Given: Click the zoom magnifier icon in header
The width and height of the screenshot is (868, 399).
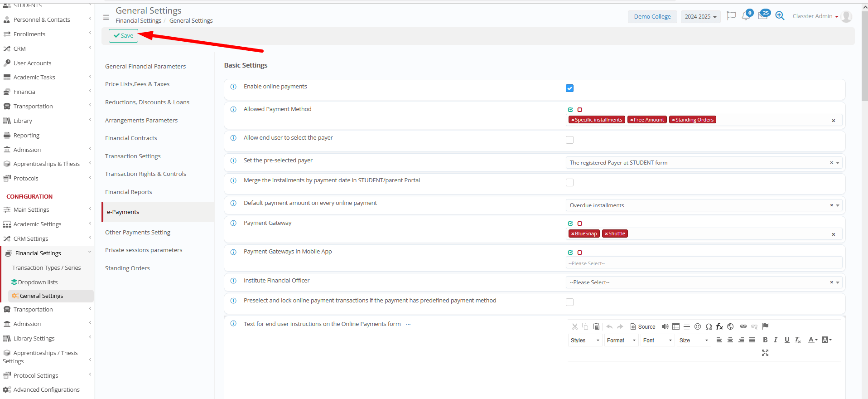Looking at the screenshot, I should pos(780,16).
